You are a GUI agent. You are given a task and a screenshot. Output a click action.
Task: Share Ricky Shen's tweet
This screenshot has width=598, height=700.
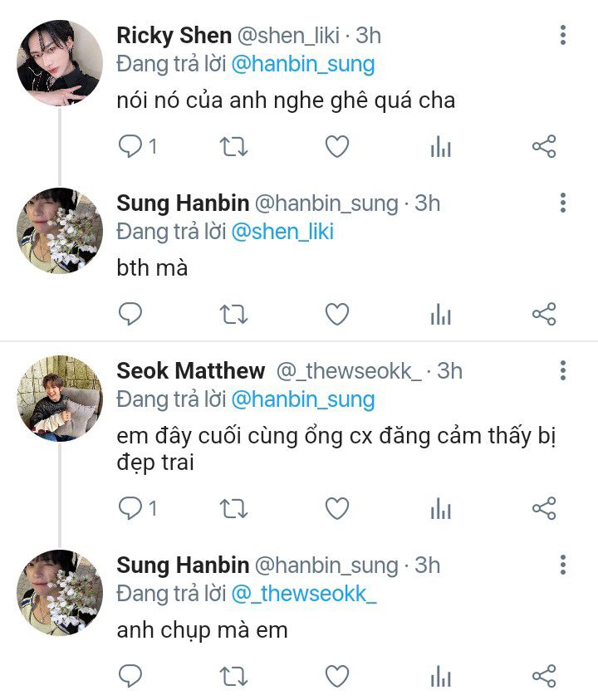click(543, 148)
